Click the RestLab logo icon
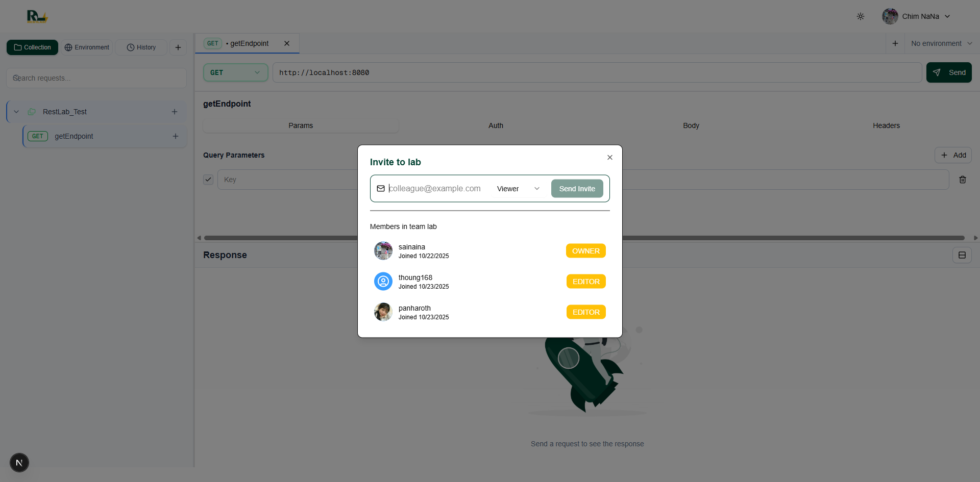 pos(37,16)
